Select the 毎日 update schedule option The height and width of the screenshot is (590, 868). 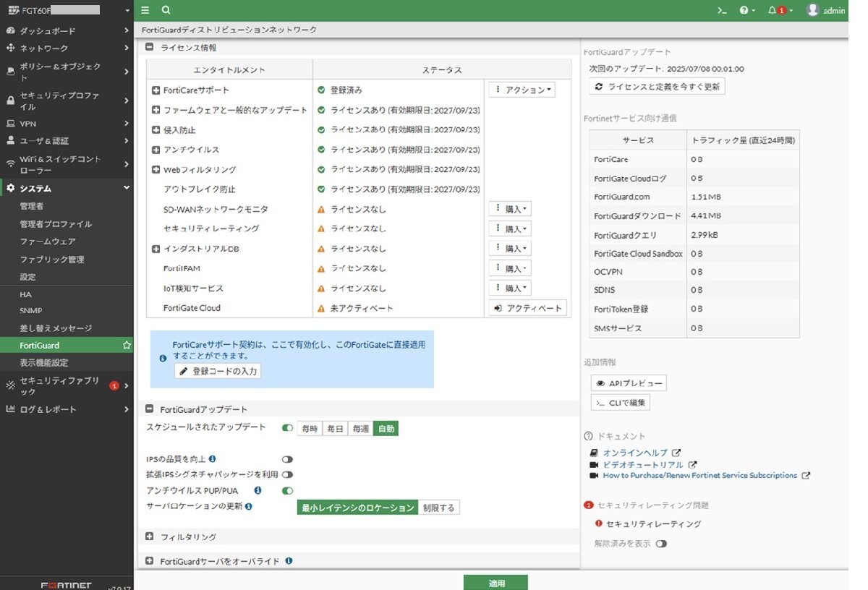[x=335, y=429]
